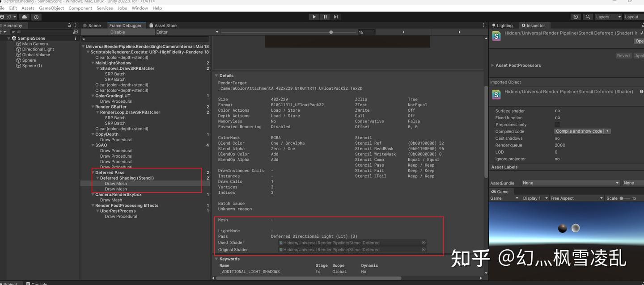
Task: Open the Edit menu
Action: 13,8
